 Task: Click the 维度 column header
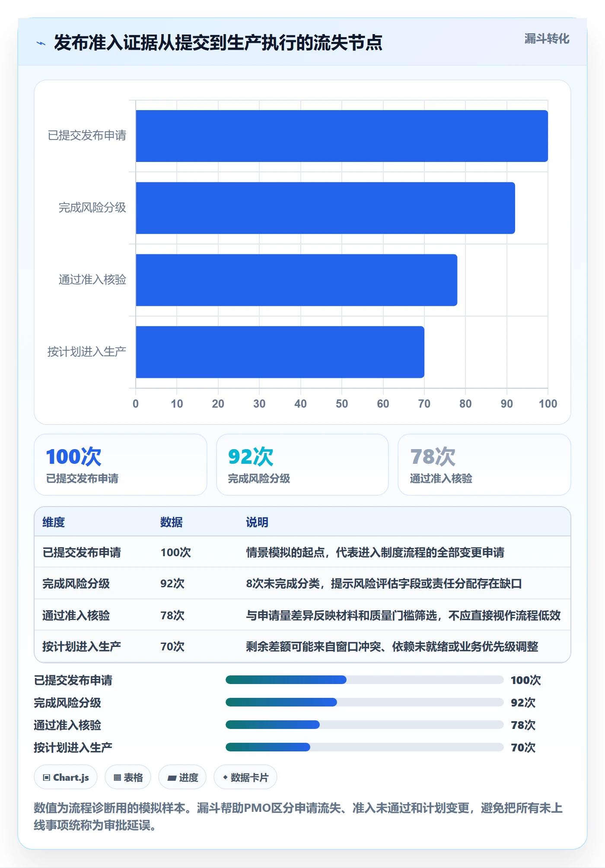click(x=54, y=522)
